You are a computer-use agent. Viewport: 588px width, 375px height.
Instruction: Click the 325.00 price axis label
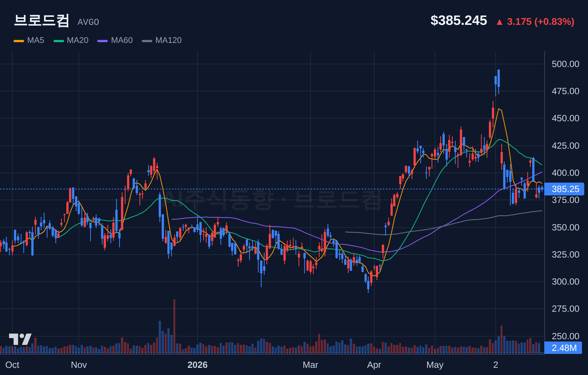pyautogui.click(x=565, y=255)
